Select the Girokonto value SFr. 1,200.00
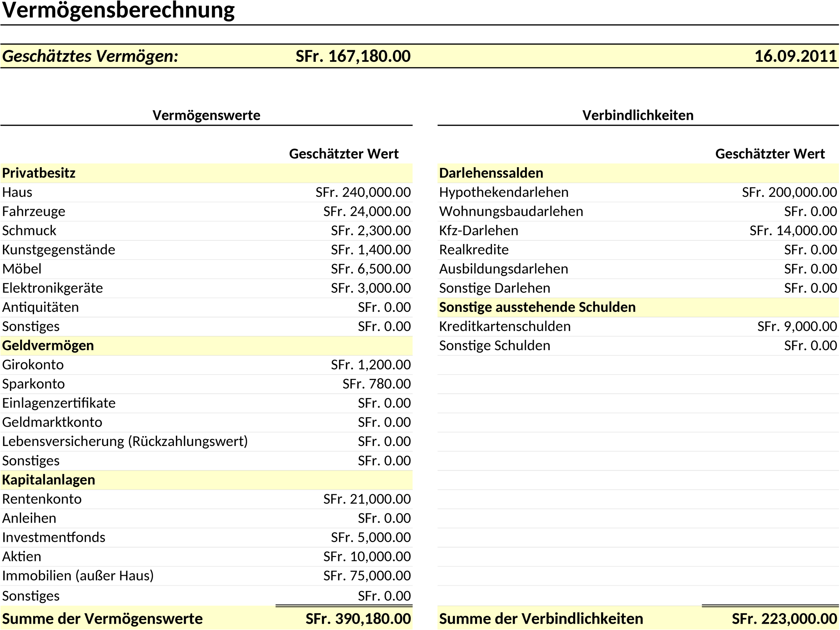The height and width of the screenshot is (630, 840). click(x=371, y=365)
